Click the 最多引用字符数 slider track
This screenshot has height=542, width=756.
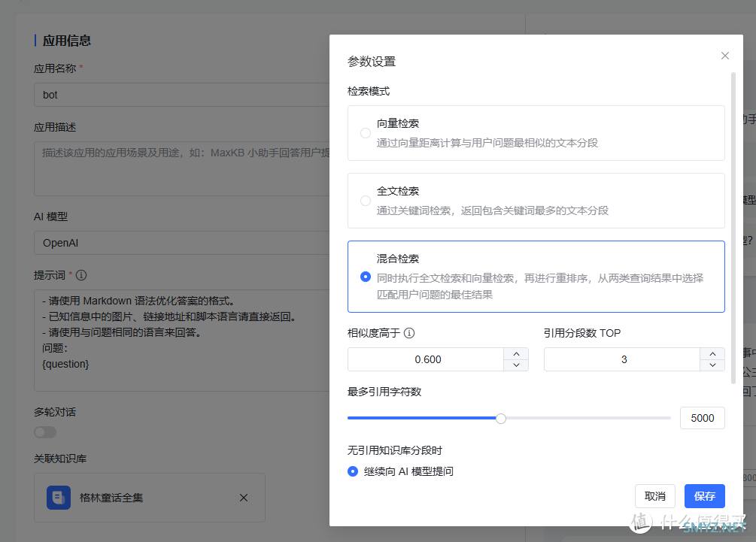[x=509, y=418]
